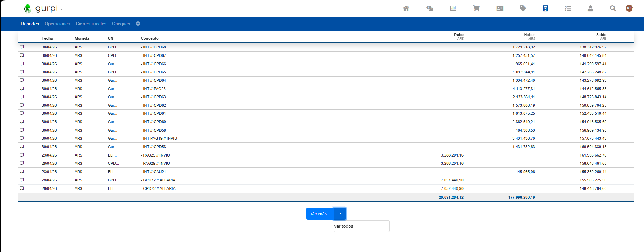Click the search magnifier icon

point(613,8)
